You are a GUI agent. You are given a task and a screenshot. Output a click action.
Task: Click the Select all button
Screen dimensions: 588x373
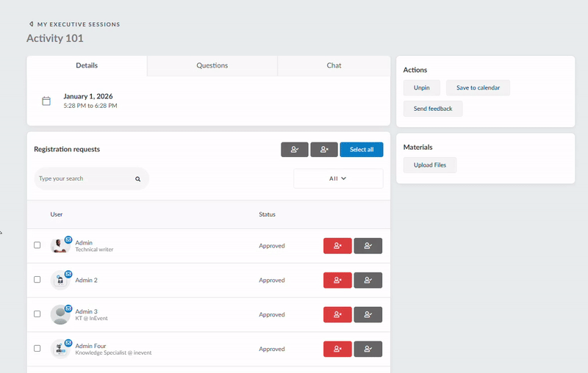click(x=362, y=150)
